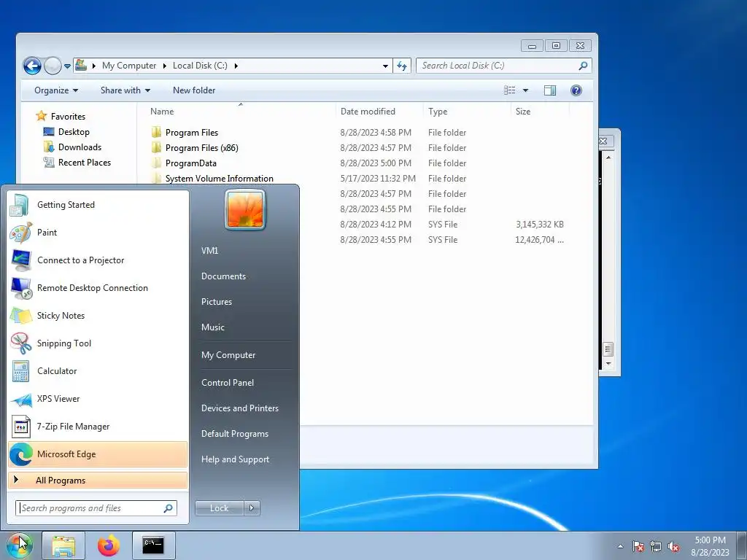Open Default Programs
The height and width of the screenshot is (560, 747).
tap(234, 434)
